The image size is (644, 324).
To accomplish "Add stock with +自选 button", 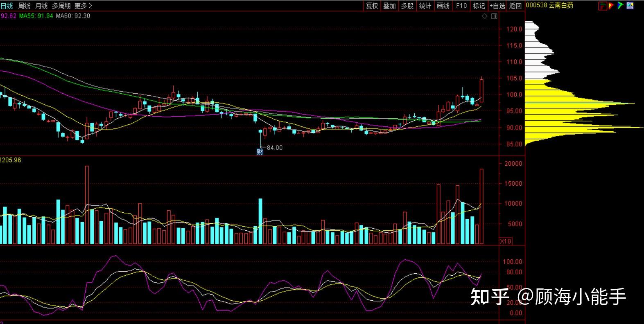I will pos(497,6).
